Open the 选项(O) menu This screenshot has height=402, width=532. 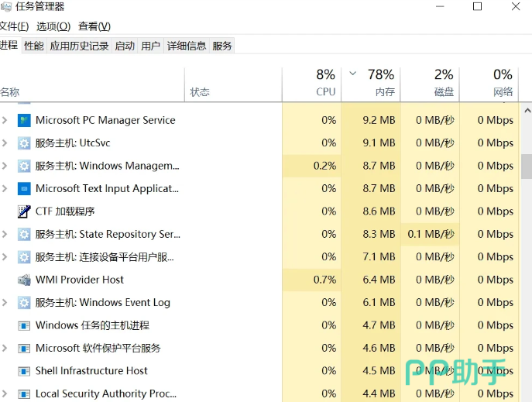click(53, 26)
